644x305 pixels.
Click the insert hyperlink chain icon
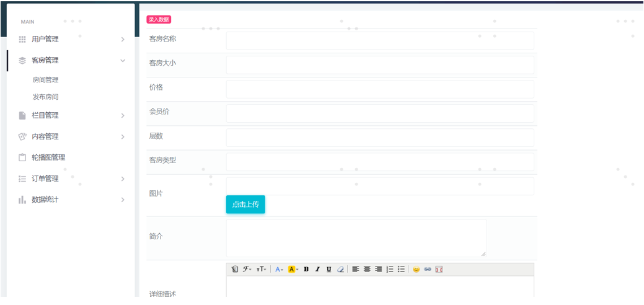point(428,269)
